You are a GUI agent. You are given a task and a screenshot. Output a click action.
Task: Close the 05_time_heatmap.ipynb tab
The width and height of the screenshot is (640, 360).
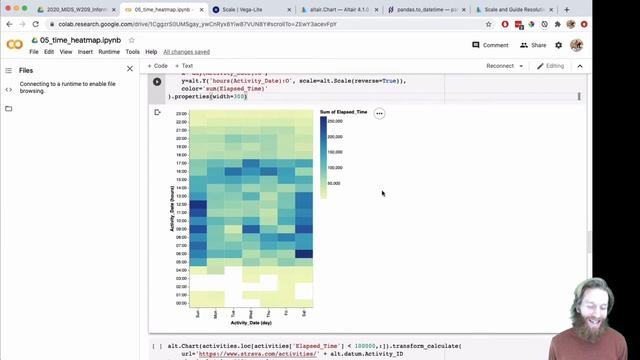(202, 9)
